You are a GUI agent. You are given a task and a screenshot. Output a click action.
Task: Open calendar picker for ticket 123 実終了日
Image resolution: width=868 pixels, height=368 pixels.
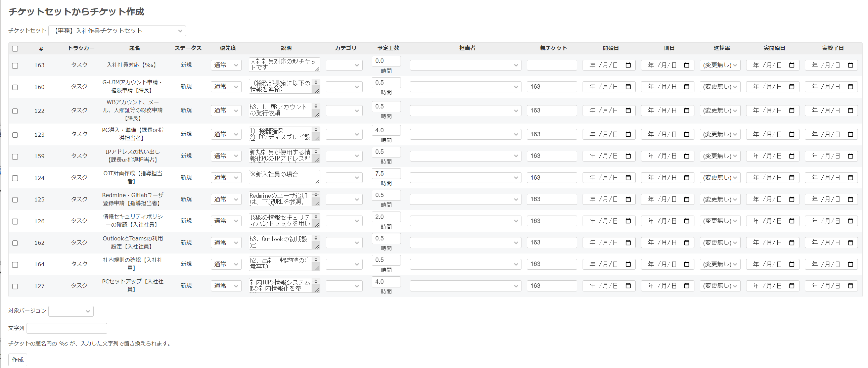click(x=851, y=134)
